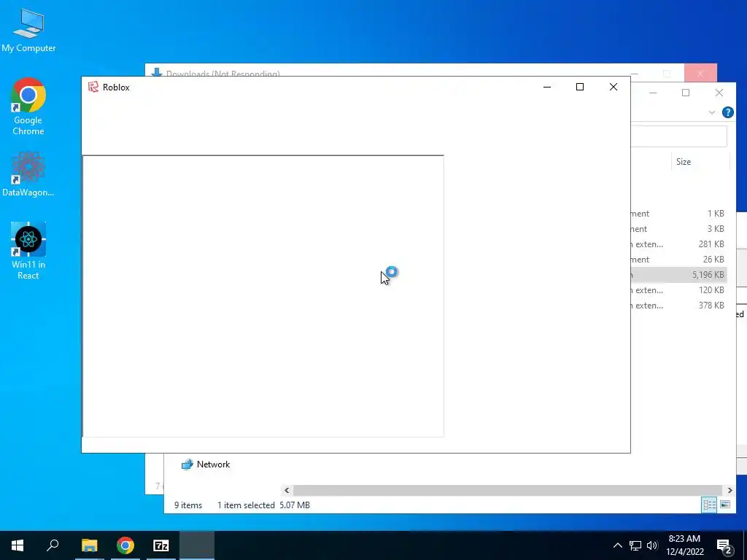747x560 pixels.
Task: Select Network in Explorer navigation pane
Action: pyautogui.click(x=206, y=464)
